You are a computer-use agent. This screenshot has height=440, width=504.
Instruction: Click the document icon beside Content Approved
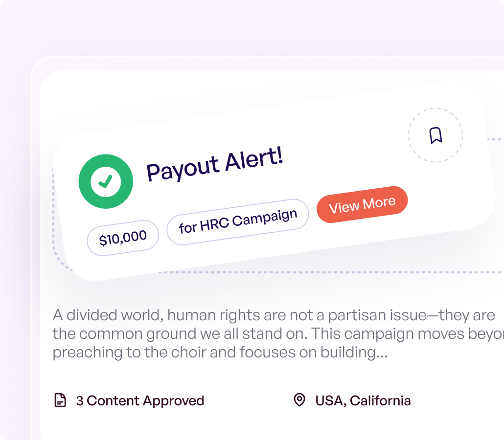[60, 400]
